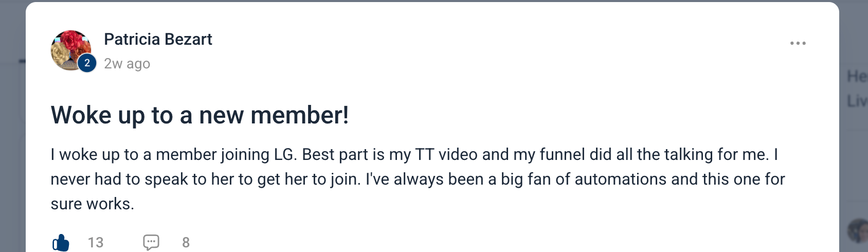Click the dimmed strip above the post card
Viewport: 868px width, 252px height.
432,1
